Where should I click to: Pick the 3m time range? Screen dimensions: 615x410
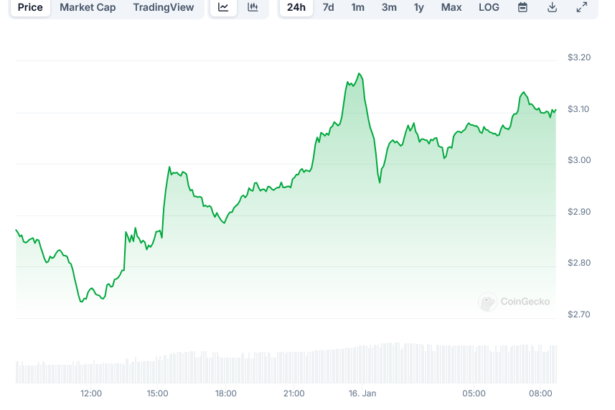[389, 8]
